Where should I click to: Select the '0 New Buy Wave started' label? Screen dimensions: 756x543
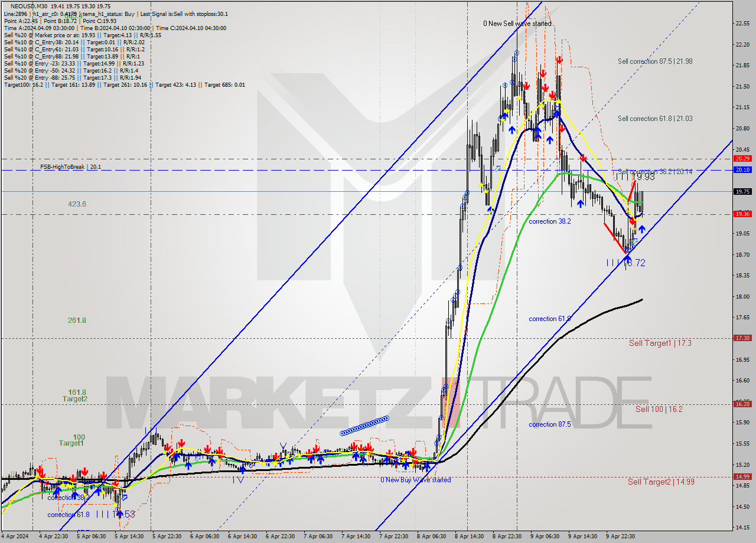point(416,480)
